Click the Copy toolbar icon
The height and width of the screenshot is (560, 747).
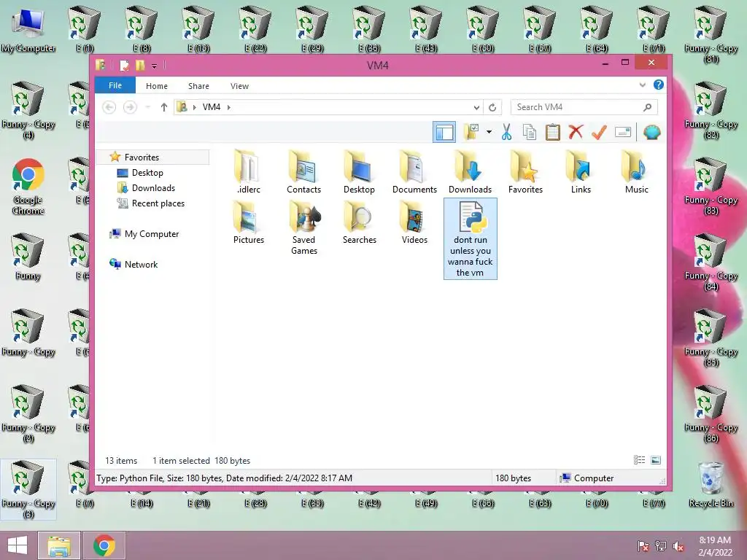point(530,132)
